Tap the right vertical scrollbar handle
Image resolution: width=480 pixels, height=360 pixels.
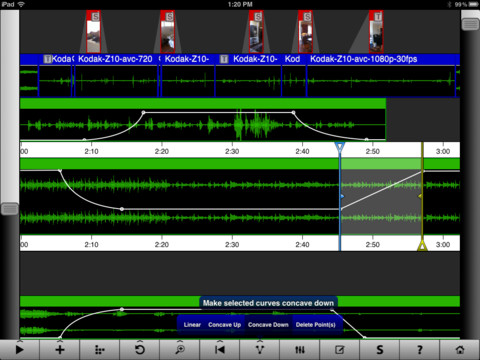tap(470, 24)
